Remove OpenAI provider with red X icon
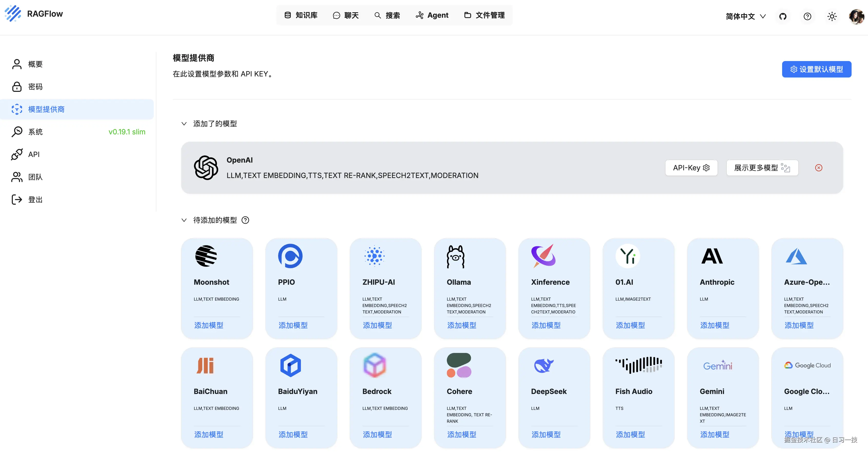This screenshot has width=868, height=454. (x=819, y=168)
